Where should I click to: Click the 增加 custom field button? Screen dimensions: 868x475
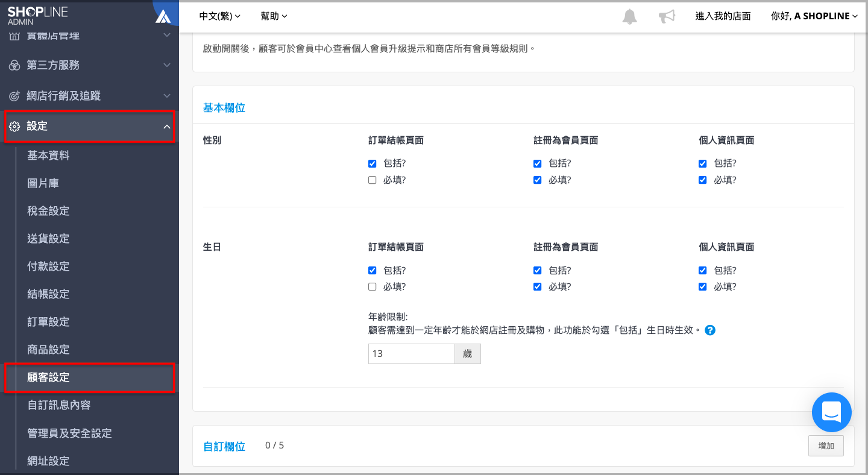point(826,446)
